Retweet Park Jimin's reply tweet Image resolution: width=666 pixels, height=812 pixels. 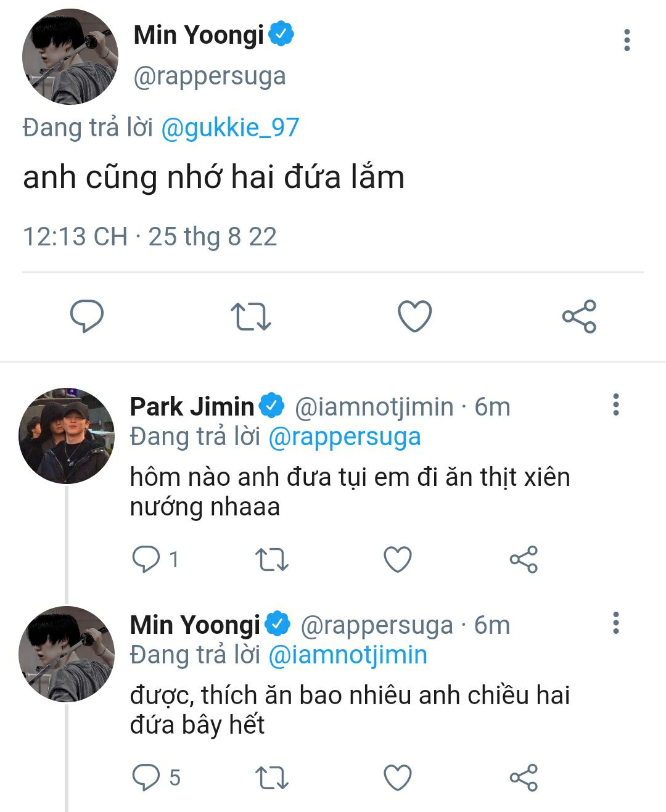coord(271,559)
